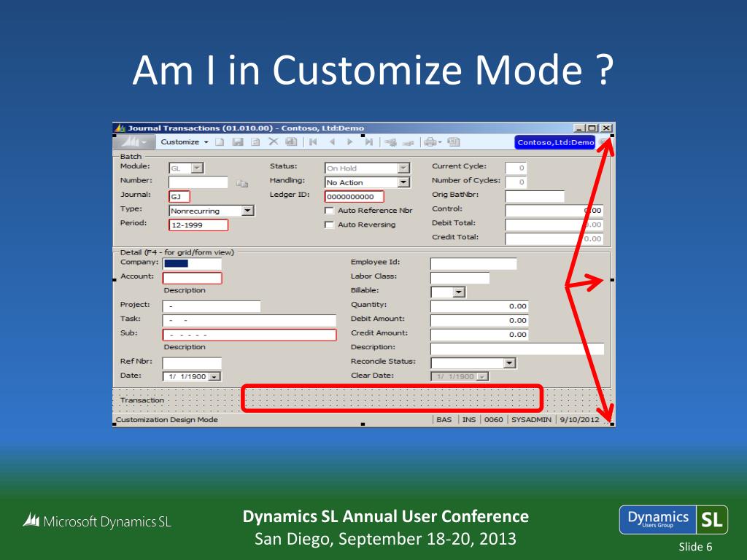Click the INS status bar entry
747x560 pixels.
point(469,419)
